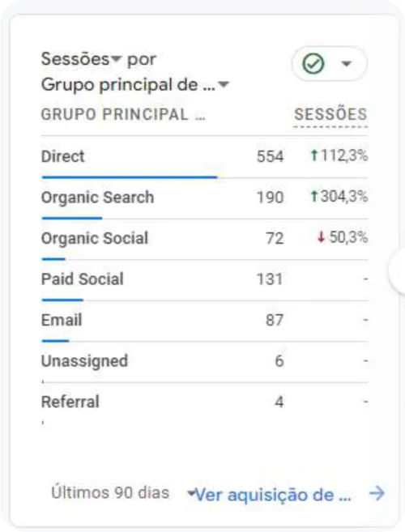Open the Grupo principal de dimension dropdown
The width and height of the screenshot is (405, 532).
pyautogui.click(x=224, y=84)
